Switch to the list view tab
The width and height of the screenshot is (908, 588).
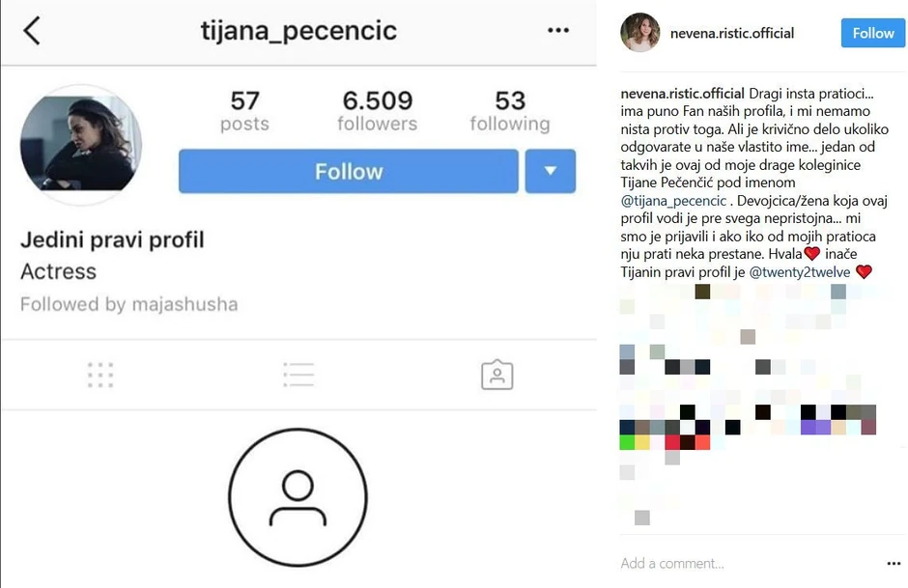[298, 375]
